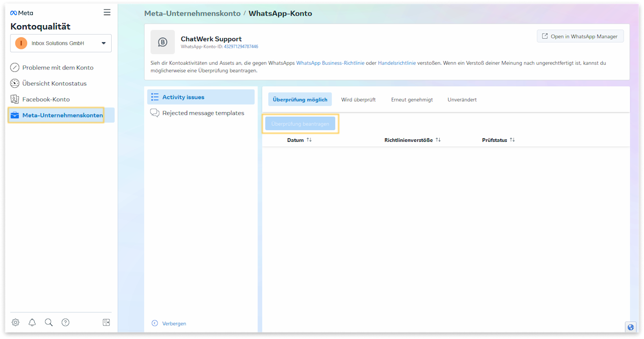644x339 pixels.
Task: Click the Rejected message templates chat icon
Action: coord(155,113)
